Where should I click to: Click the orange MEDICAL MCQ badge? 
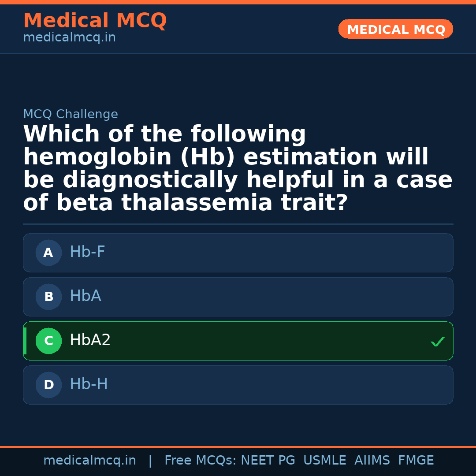[396, 30]
